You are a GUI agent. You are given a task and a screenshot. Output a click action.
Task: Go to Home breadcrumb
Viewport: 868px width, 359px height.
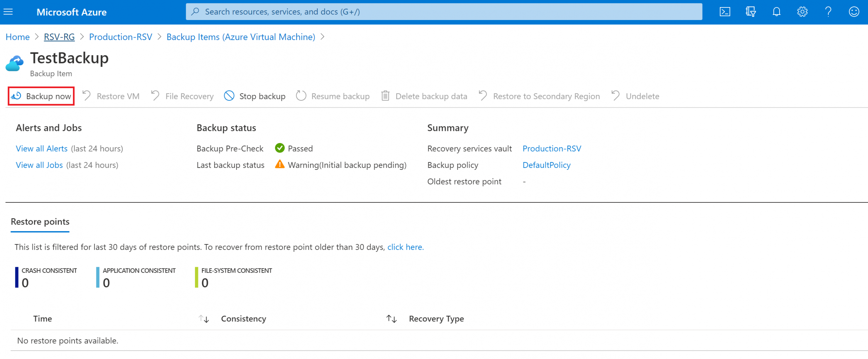[x=18, y=37]
